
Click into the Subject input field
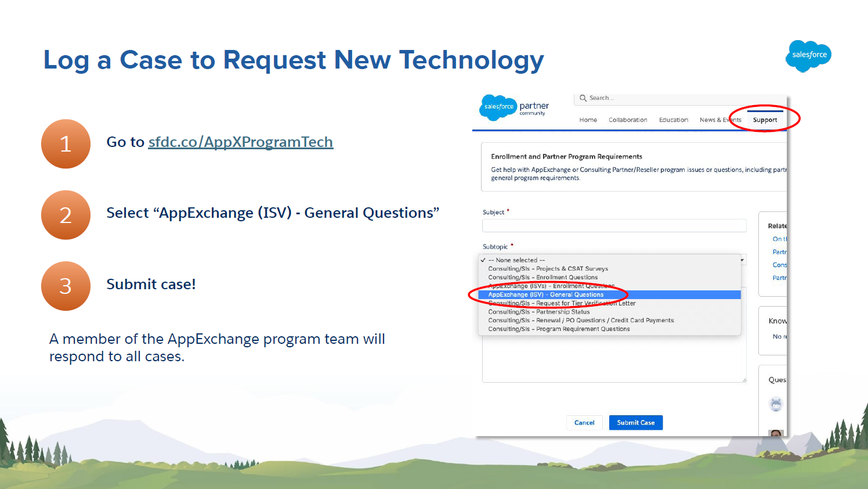[614, 225]
